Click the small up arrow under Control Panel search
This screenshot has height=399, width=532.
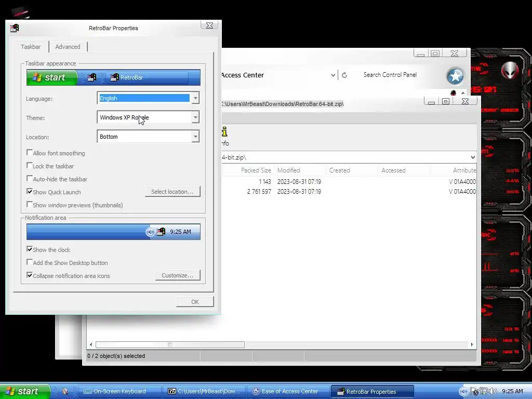tap(463, 92)
